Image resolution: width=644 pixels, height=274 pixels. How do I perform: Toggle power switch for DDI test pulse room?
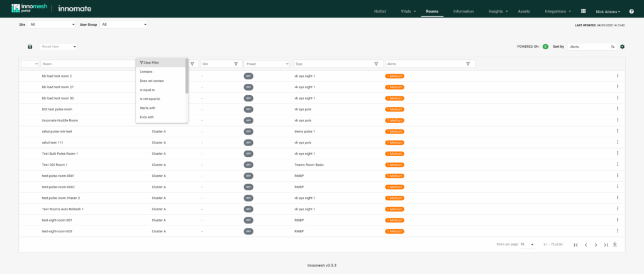click(x=248, y=110)
